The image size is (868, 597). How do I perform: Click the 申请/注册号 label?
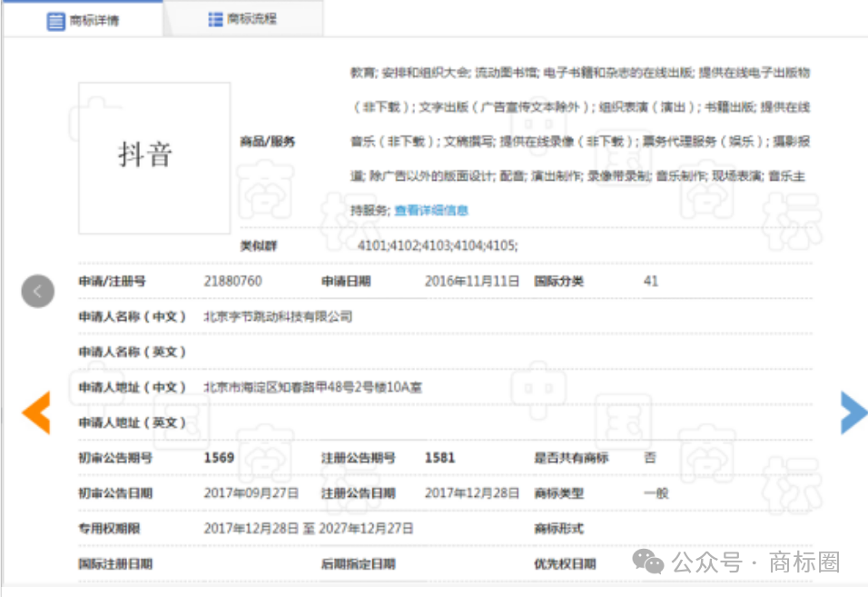tap(113, 282)
